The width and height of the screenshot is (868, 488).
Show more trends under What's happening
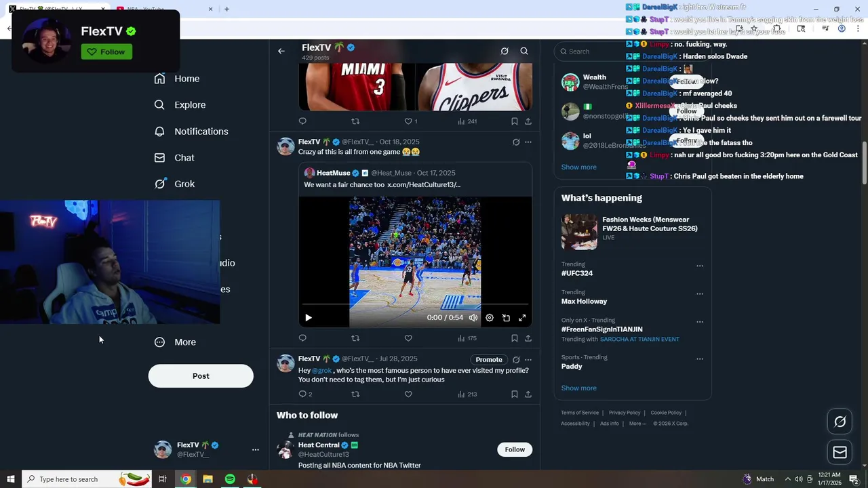tap(579, 388)
